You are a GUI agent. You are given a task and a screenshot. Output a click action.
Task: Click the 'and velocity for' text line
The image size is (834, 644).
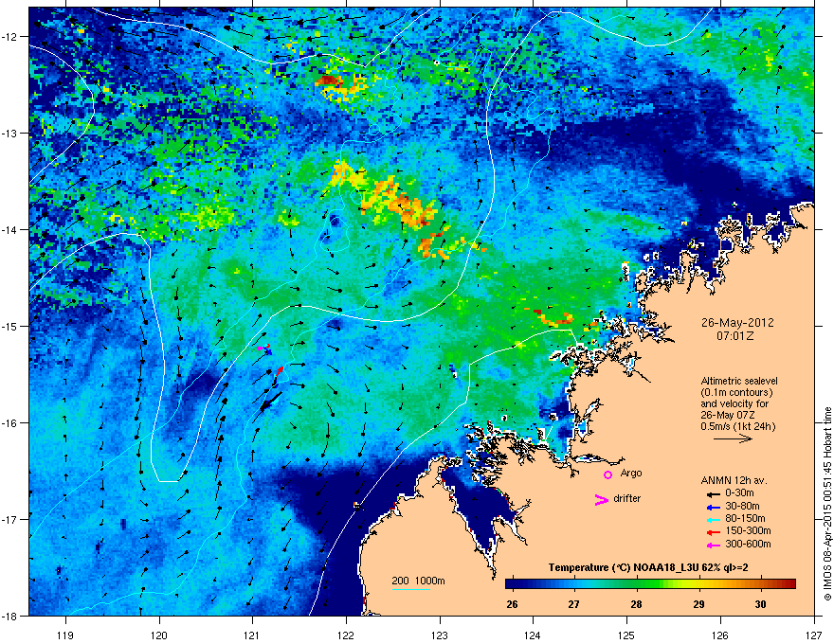(734, 403)
